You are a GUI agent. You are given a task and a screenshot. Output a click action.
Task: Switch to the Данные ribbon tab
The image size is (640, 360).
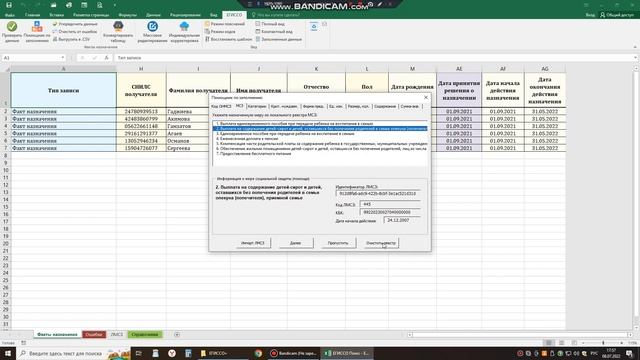(x=153, y=15)
